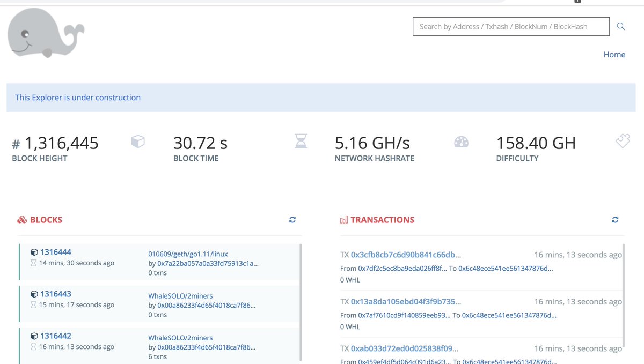The width and height of the screenshot is (644, 364).
Task: Click the 30.72 s block time value
Action: coord(200,143)
